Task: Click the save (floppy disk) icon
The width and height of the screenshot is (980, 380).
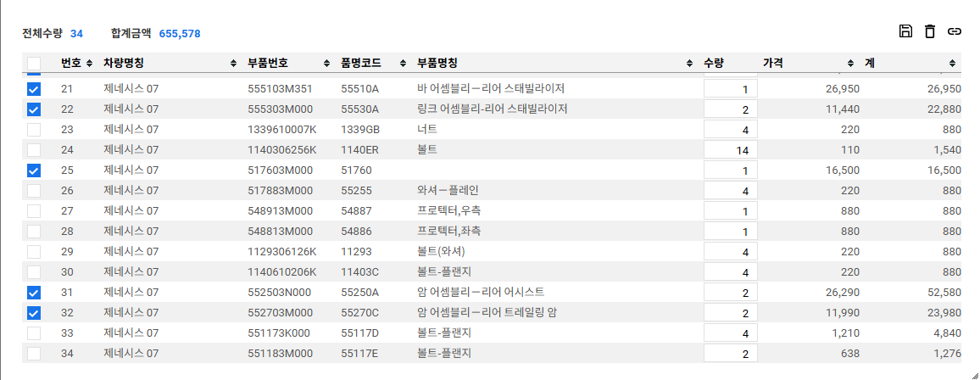Action: [x=905, y=31]
